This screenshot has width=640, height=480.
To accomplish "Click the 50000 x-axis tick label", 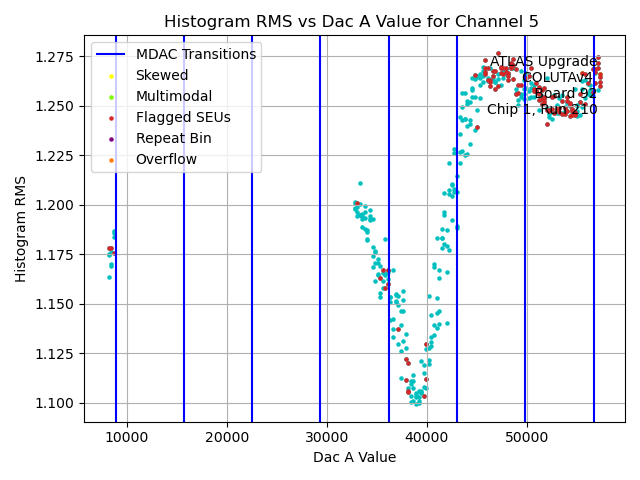I will 527,437.
